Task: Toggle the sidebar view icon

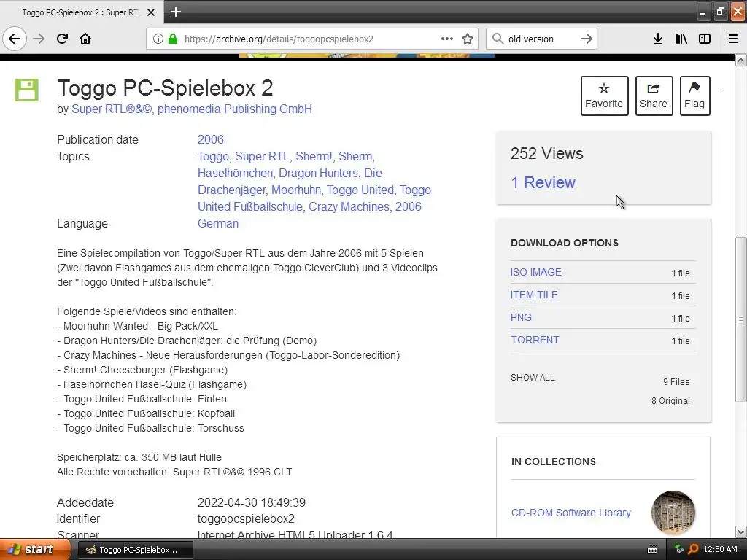Action: (705, 39)
